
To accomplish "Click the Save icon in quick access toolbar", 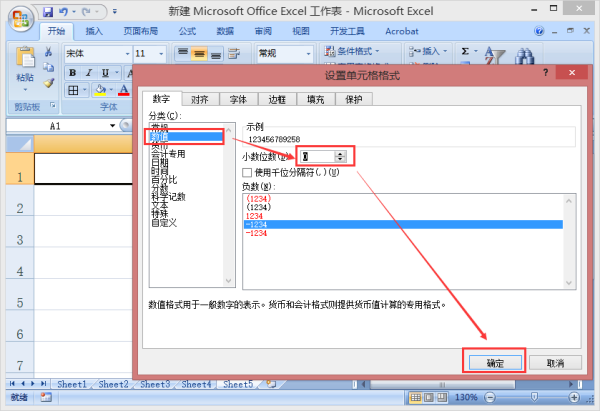I will (x=48, y=12).
